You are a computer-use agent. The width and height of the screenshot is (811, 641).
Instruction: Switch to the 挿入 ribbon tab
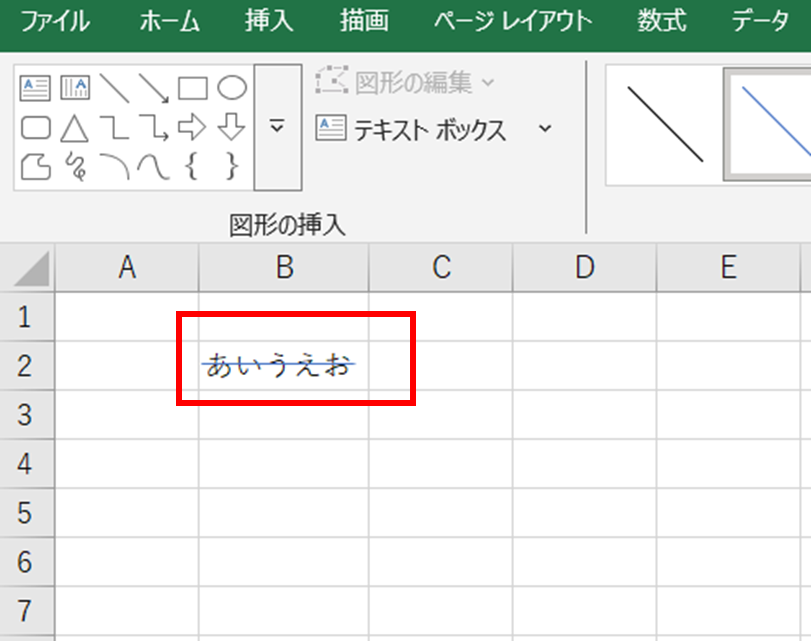pyautogui.click(x=269, y=22)
